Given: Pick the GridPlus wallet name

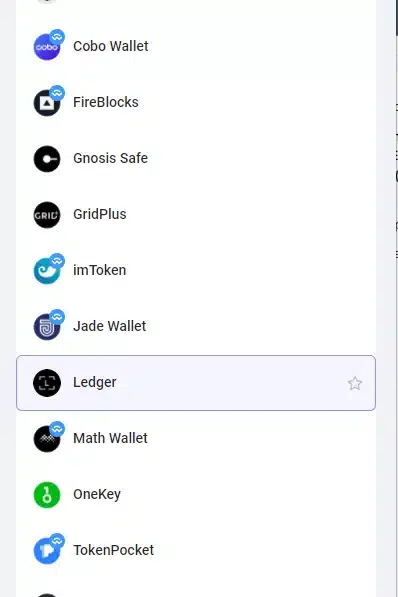Looking at the screenshot, I should pos(100,214).
